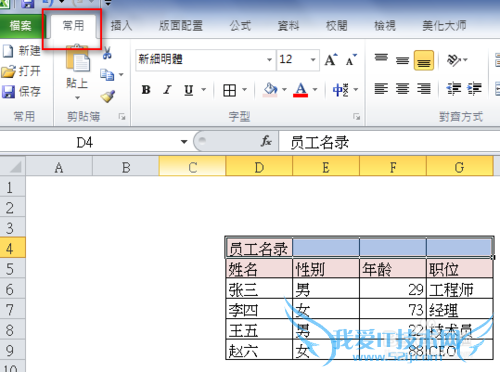Click the select all corner
This screenshot has height=372, width=500.
pos(13,166)
